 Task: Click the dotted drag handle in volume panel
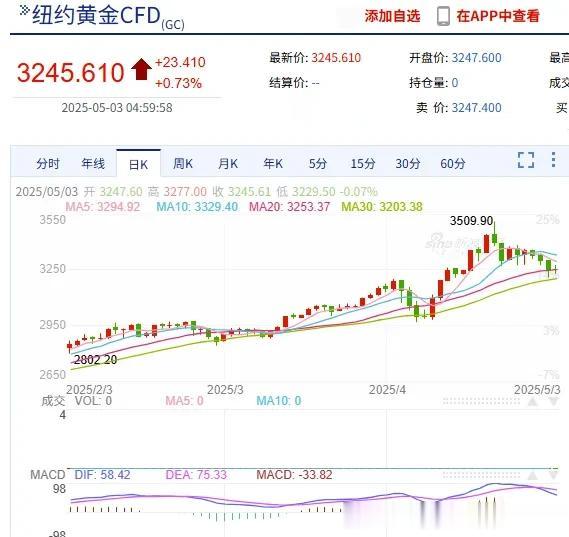[x=481, y=401]
